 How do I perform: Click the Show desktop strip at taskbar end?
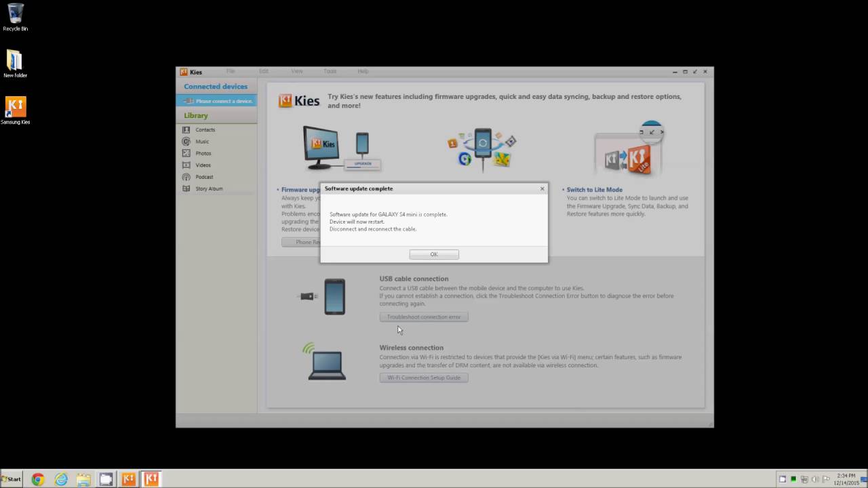pos(865,479)
